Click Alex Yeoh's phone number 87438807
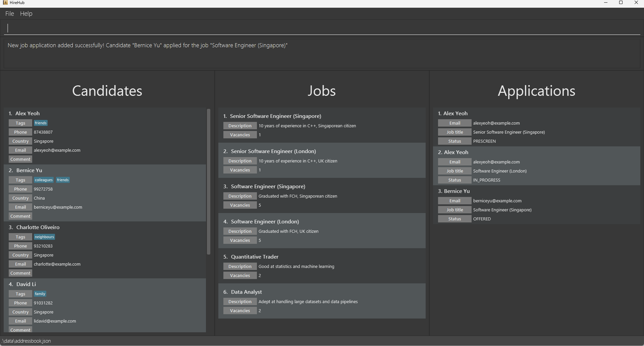 pos(43,132)
